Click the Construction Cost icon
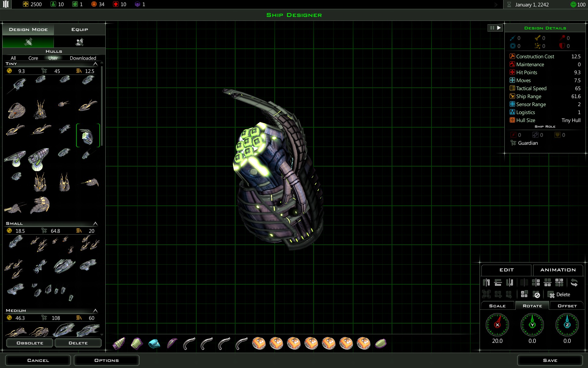The image size is (588, 368). (x=512, y=56)
